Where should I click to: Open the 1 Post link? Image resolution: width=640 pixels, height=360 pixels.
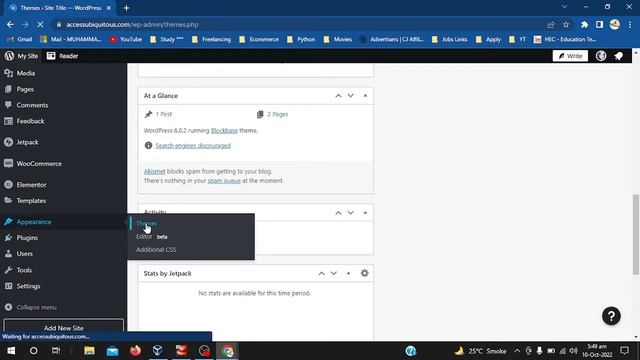point(164,114)
